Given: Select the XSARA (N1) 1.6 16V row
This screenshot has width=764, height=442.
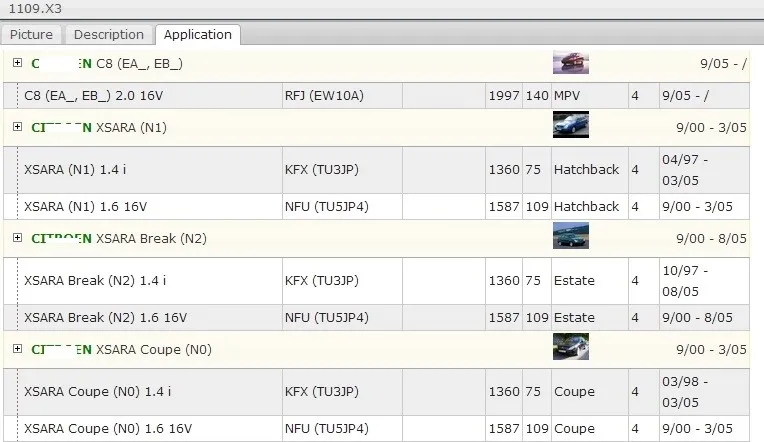Looking at the screenshot, I should pos(376,207).
